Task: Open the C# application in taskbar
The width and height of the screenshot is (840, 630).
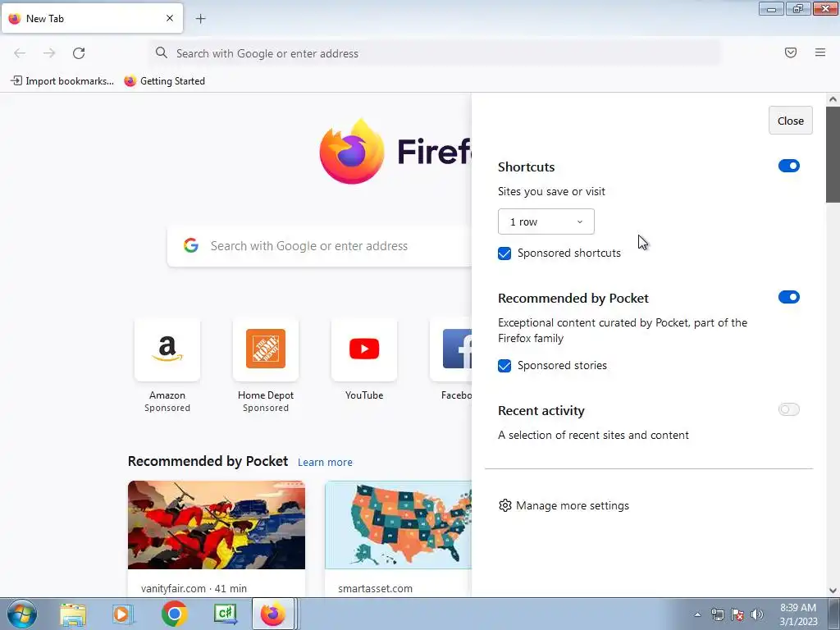Action: (226, 614)
